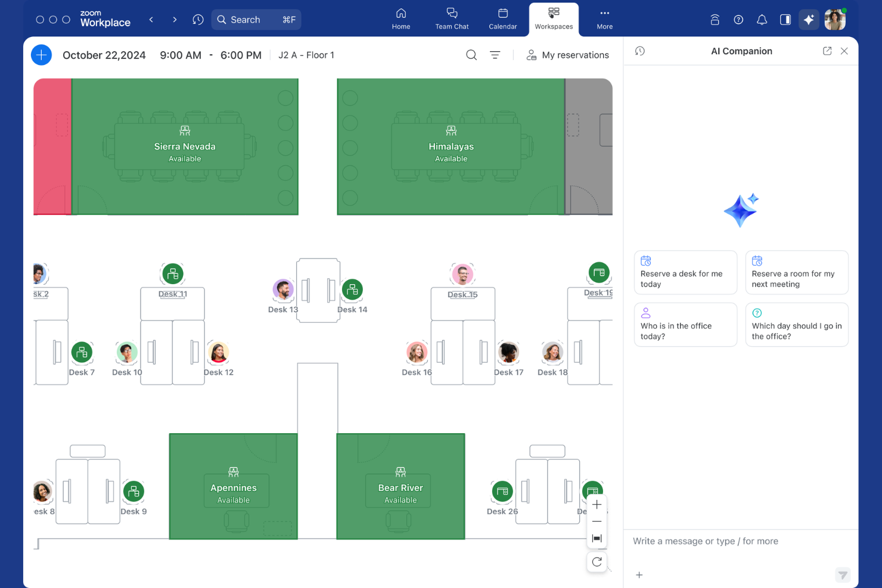Zoom in on the floor map
Screen dimensions: 882x588
pos(597,505)
